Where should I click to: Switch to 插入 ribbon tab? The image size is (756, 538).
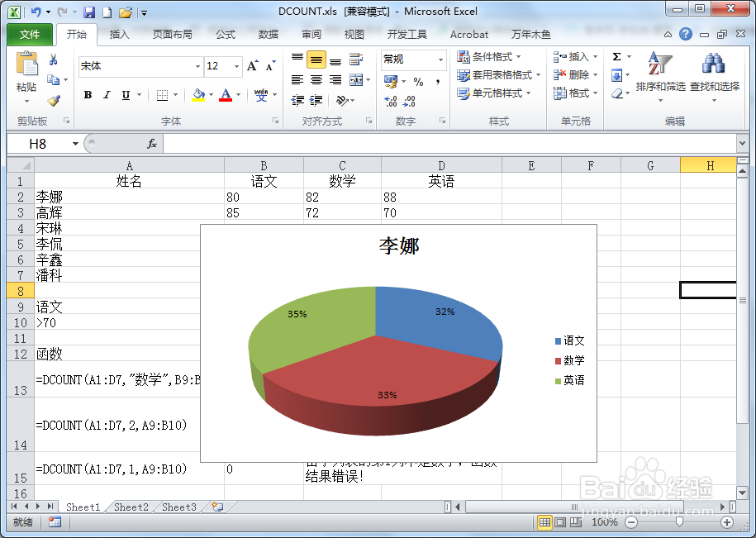[x=119, y=34]
